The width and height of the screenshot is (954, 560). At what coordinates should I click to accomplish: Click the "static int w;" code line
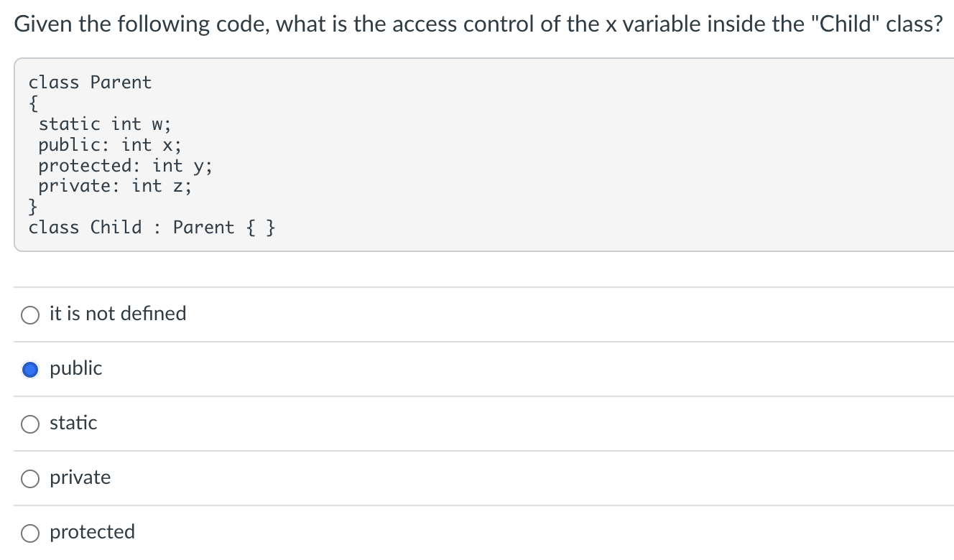[105, 123]
